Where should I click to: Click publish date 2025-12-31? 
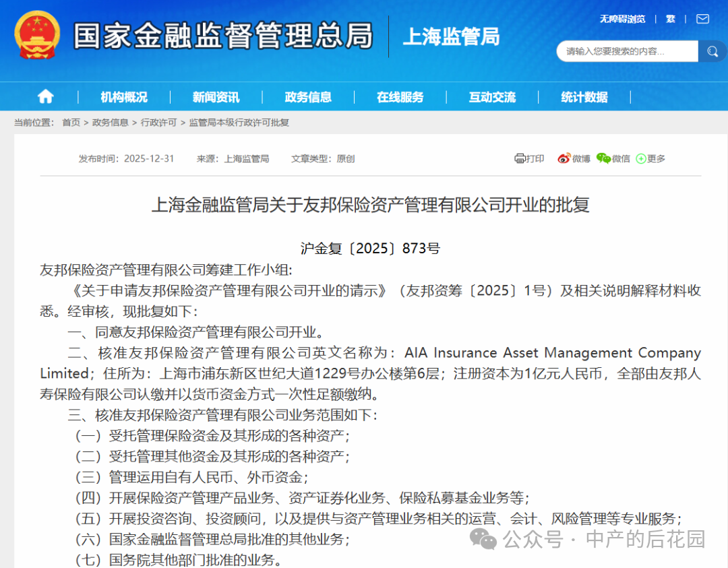(149, 159)
